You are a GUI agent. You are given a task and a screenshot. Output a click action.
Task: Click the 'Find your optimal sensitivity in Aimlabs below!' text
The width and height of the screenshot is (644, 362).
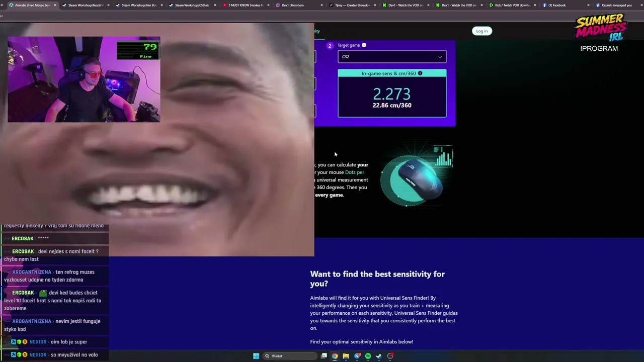pos(362,342)
